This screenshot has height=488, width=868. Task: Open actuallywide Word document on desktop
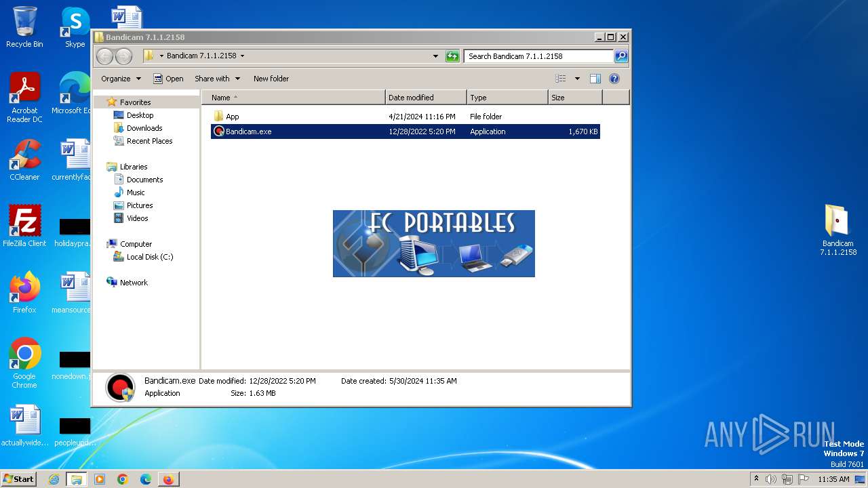pyautogui.click(x=25, y=426)
